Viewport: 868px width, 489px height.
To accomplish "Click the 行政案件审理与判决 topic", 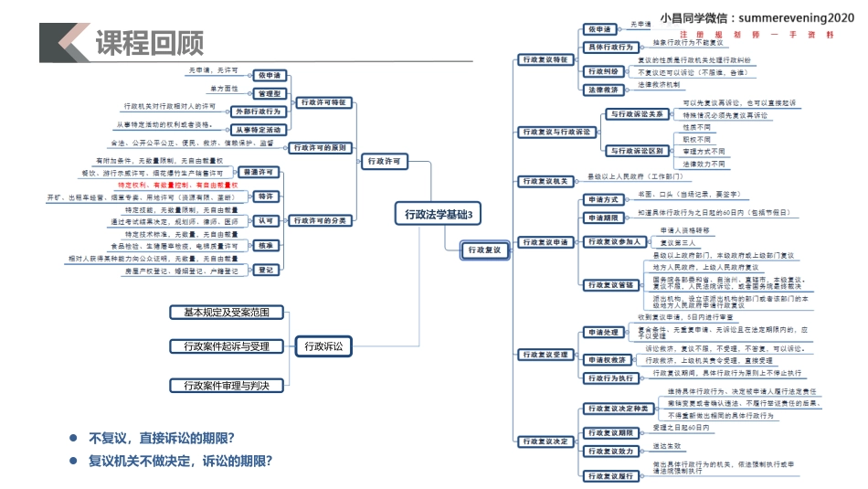I will [227, 386].
